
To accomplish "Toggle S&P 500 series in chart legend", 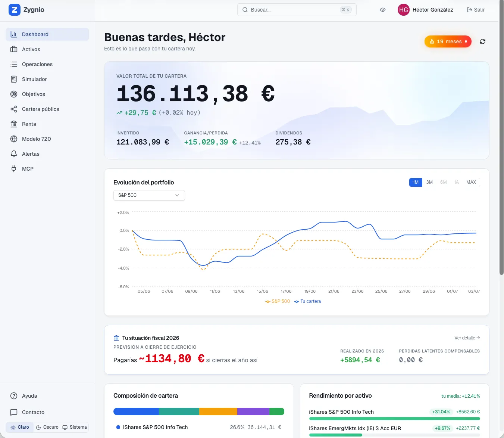I will (278, 301).
